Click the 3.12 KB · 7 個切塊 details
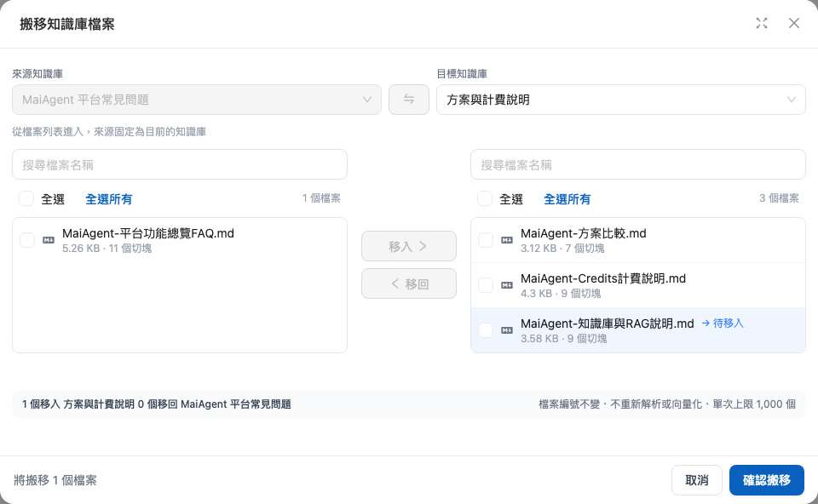Viewport: 818px width, 504px height. pyautogui.click(x=562, y=249)
